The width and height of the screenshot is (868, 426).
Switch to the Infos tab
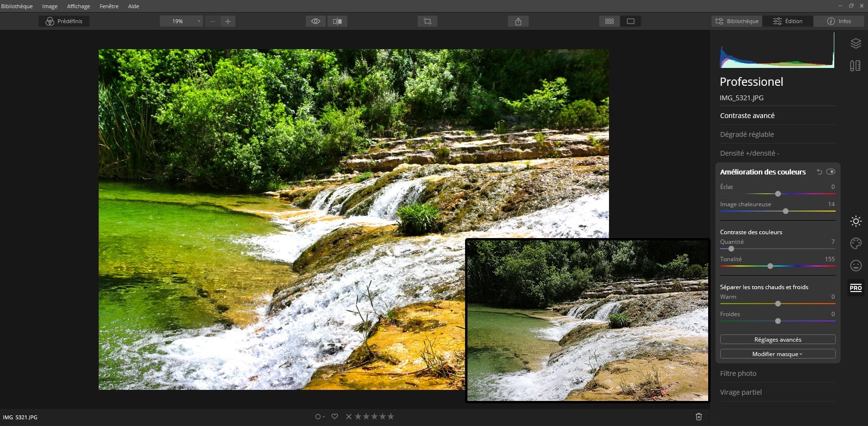tap(839, 21)
